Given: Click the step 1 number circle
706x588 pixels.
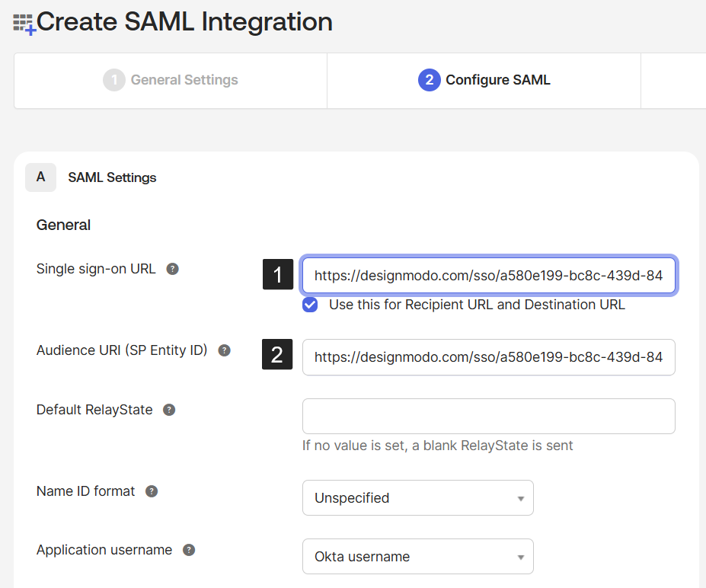Looking at the screenshot, I should (114, 80).
